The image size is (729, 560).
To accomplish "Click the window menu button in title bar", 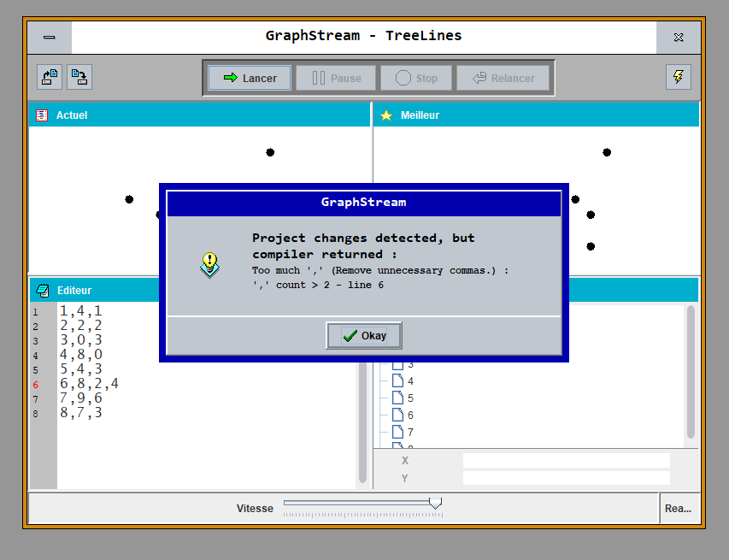I will point(50,37).
